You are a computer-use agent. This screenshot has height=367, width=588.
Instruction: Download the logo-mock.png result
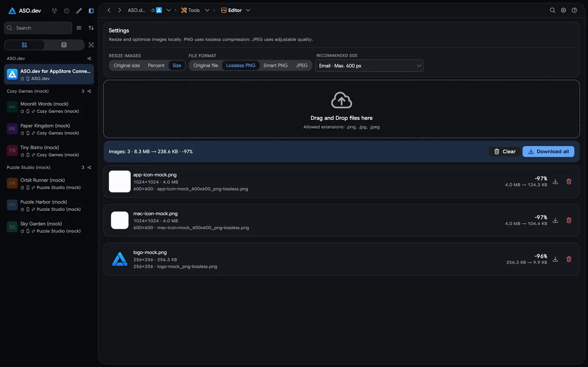point(555,259)
